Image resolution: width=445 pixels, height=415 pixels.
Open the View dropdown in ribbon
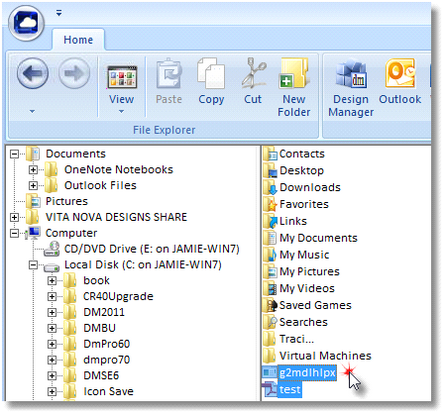tap(121, 88)
